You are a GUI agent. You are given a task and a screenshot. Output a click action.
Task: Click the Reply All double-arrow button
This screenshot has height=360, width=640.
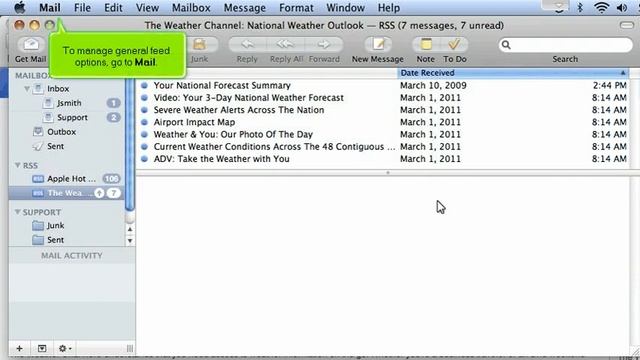click(285, 44)
